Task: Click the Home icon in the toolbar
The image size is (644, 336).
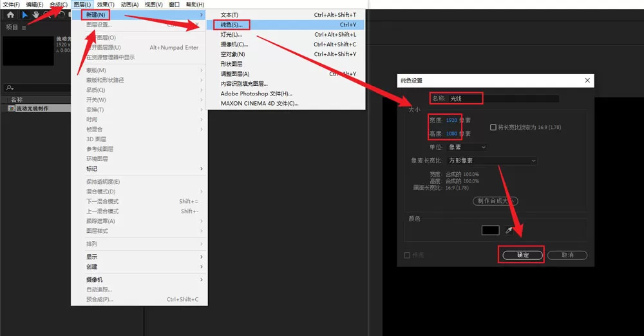Action: (x=10, y=15)
